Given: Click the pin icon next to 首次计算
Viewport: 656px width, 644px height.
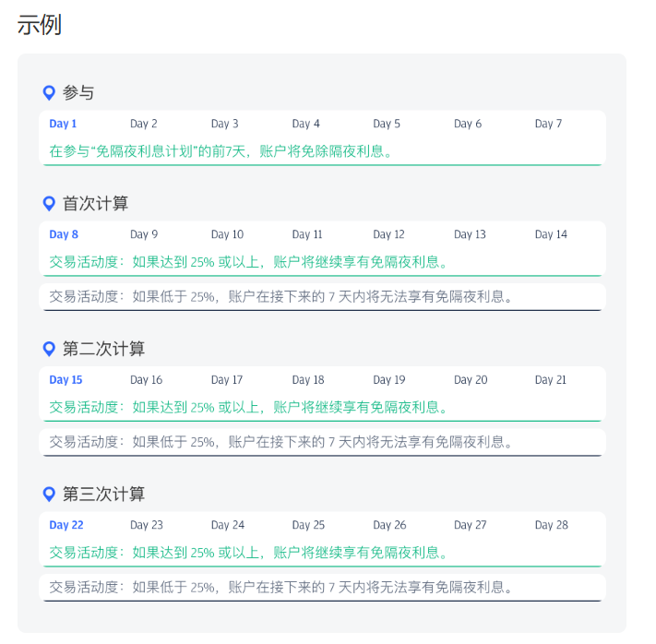Looking at the screenshot, I should (50, 203).
